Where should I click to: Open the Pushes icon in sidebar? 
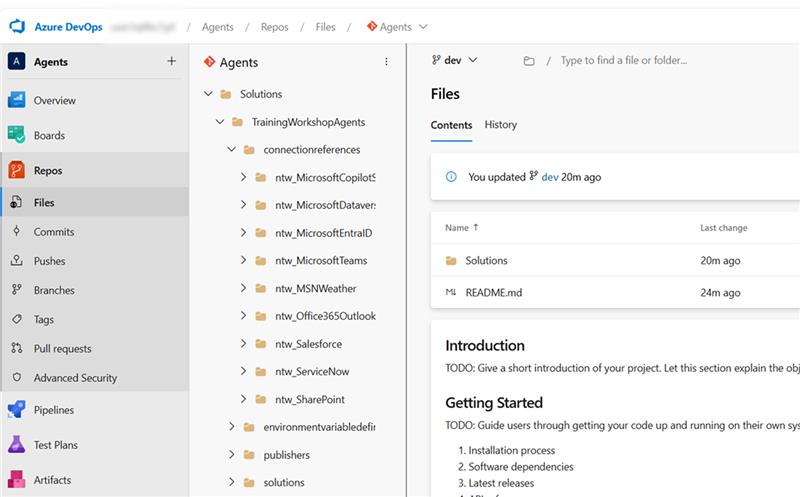tap(17, 260)
